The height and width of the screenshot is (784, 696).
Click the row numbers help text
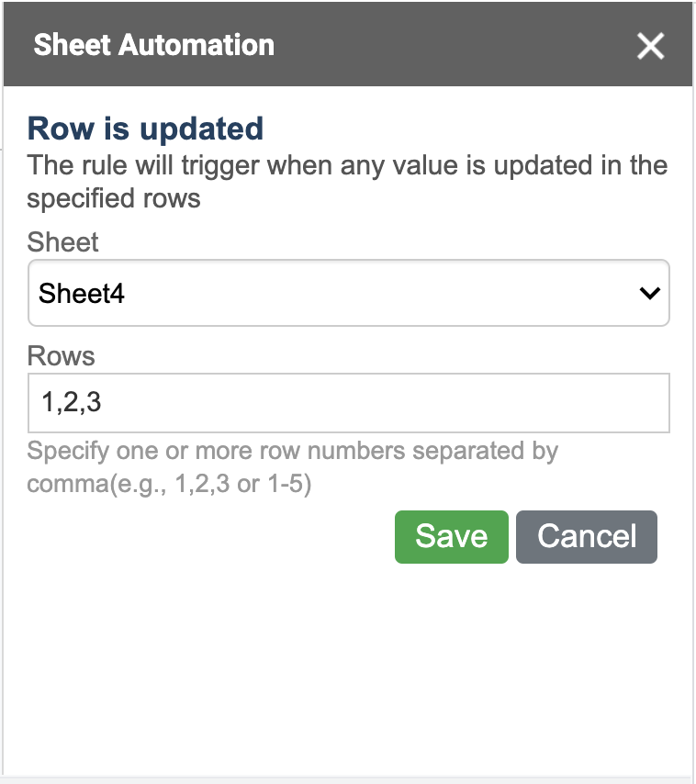coord(293,467)
